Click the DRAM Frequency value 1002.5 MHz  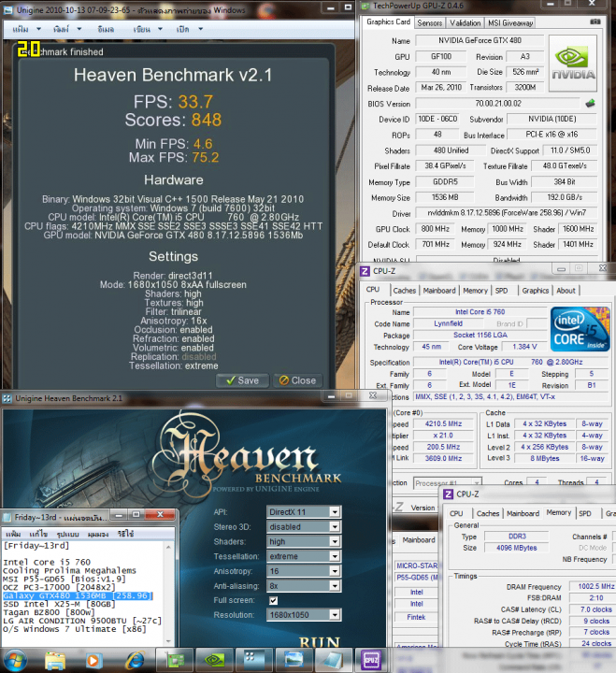(x=595, y=587)
